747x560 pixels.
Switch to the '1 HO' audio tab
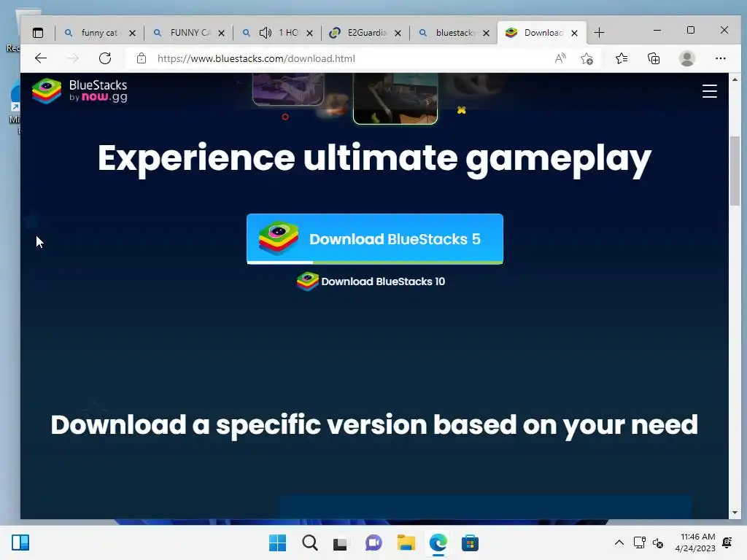click(x=277, y=33)
